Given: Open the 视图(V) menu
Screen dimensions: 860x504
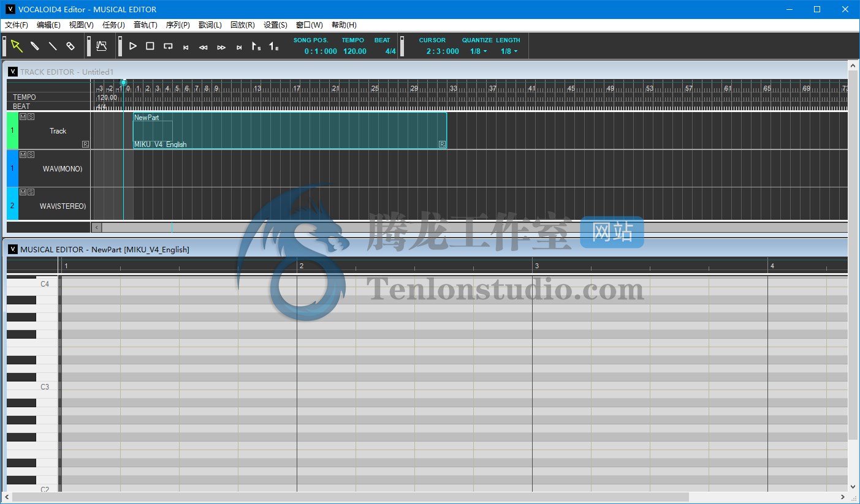Looking at the screenshot, I should tap(82, 25).
